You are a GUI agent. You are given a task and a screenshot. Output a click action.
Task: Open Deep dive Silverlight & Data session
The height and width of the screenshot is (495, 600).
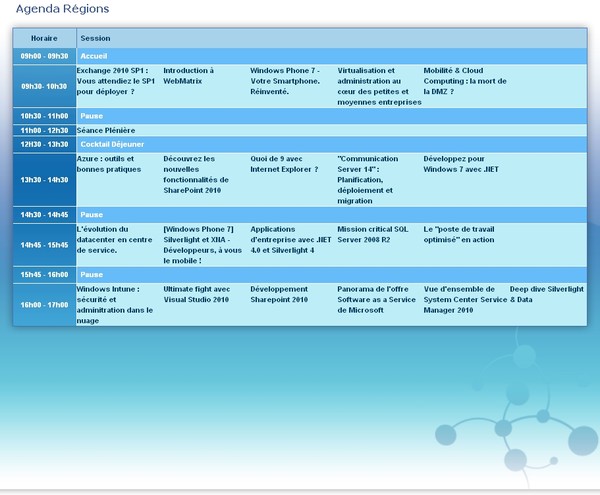547,294
